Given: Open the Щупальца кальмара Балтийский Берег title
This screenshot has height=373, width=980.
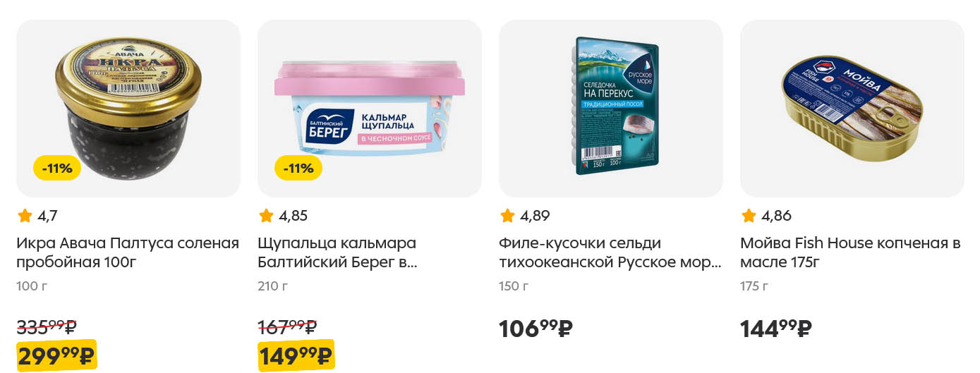Looking at the screenshot, I should (x=337, y=253).
